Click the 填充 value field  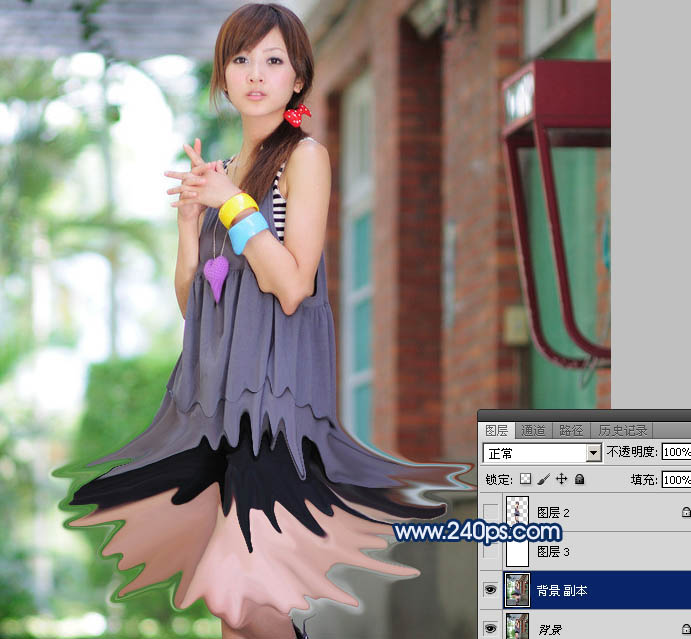point(676,480)
